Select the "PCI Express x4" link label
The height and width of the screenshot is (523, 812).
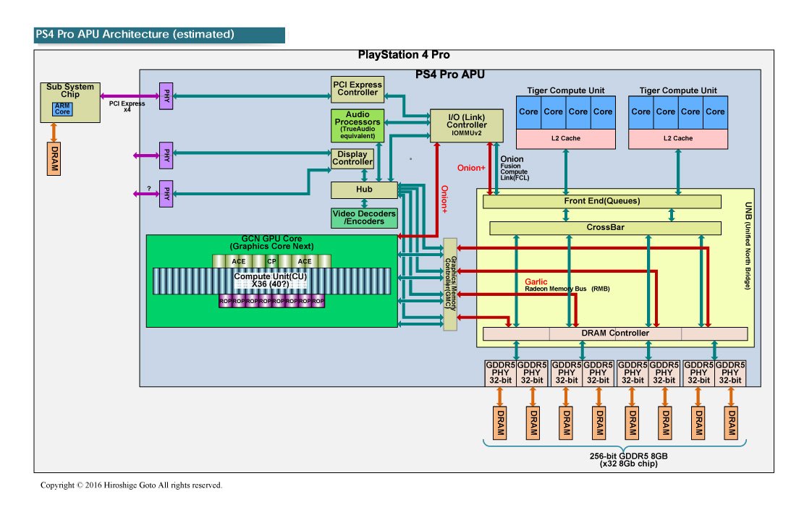[x=127, y=106]
